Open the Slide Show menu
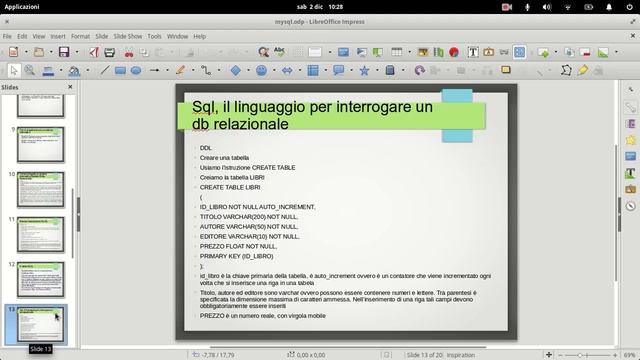 click(x=128, y=36)
